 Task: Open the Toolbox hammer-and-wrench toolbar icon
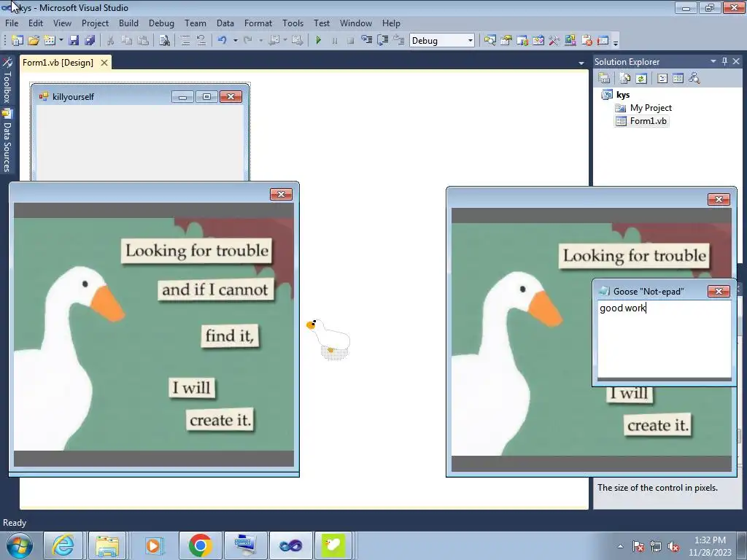[x=554, y=41]
